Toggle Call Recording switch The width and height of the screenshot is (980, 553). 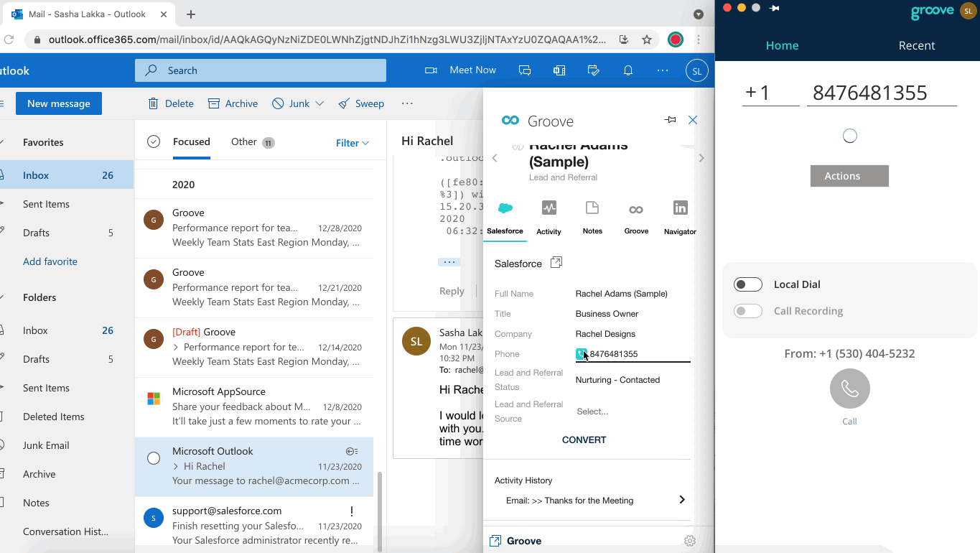click(x=747, y=311)
